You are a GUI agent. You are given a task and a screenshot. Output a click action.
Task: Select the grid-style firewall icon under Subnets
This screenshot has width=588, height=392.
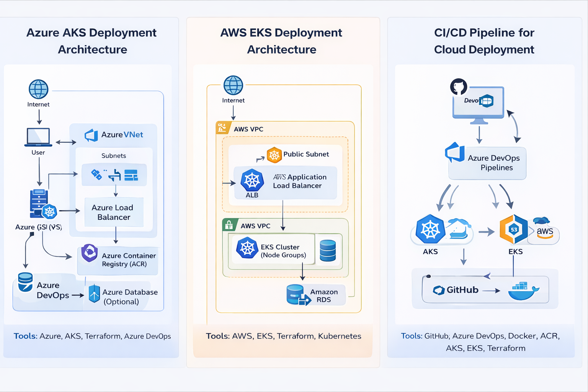[x=131, y=175]
